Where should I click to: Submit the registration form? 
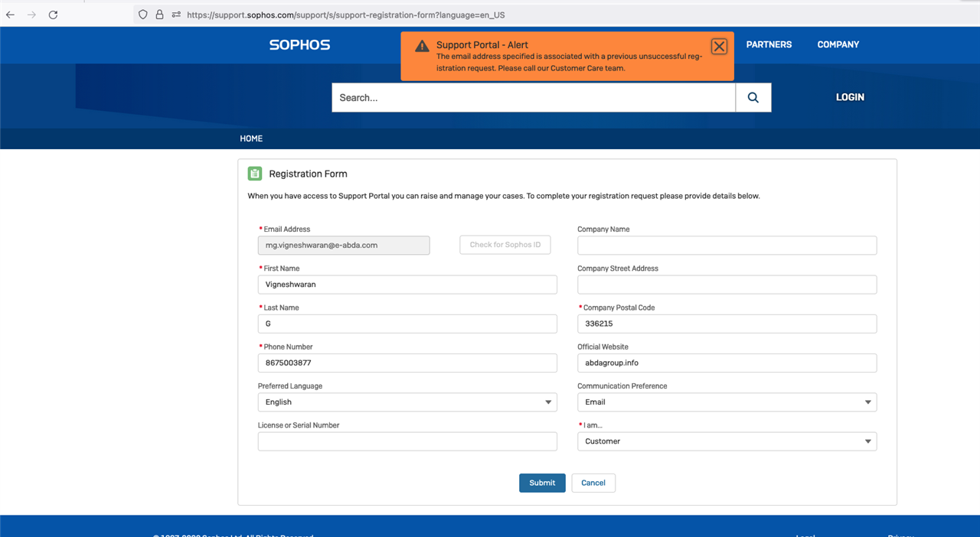(x=542, y=483)
